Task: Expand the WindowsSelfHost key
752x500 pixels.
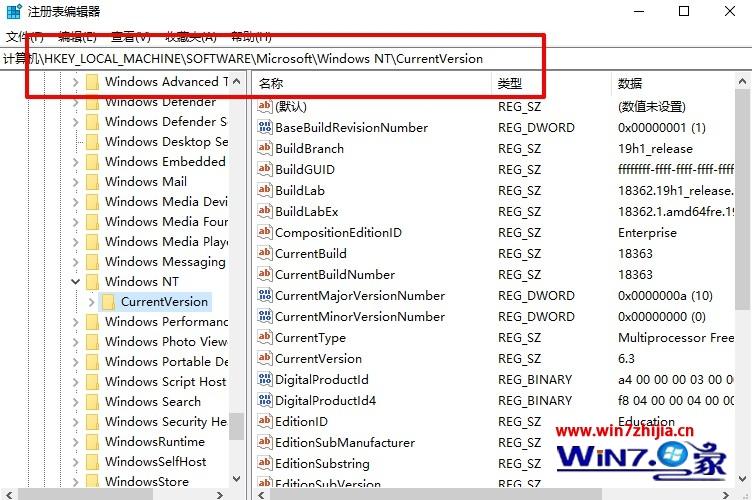Action: point(75,462)
